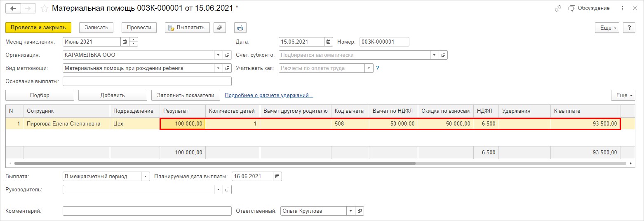Open the Организация record via open icon

tap(227, 55)
